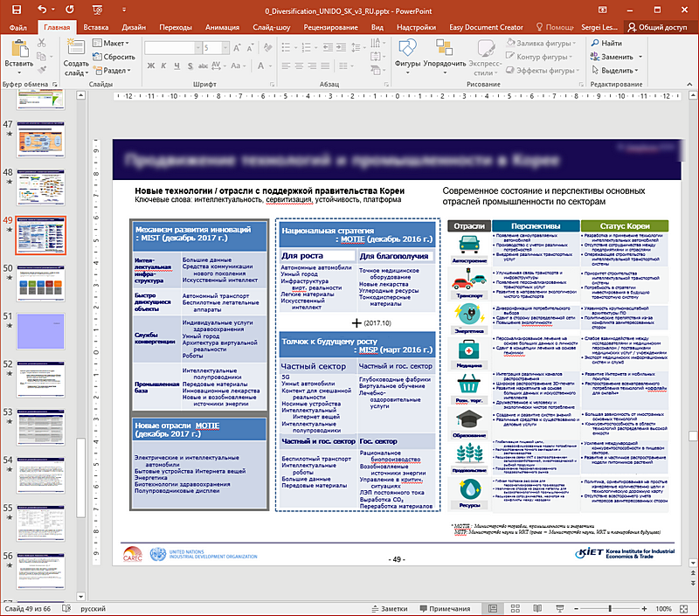Click the bulleted list icon
Screen dimensions: 699x616
coord(286,47)
